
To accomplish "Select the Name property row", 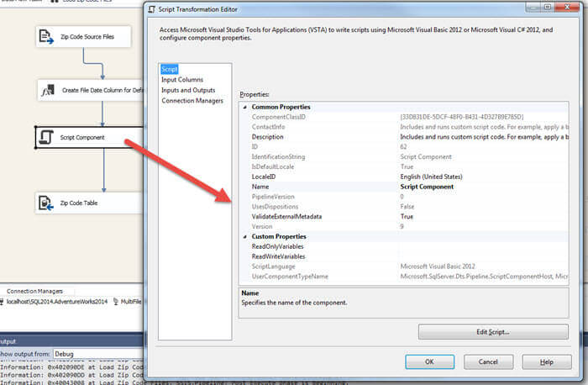I will pyautogui.click(x=404, y=187).
